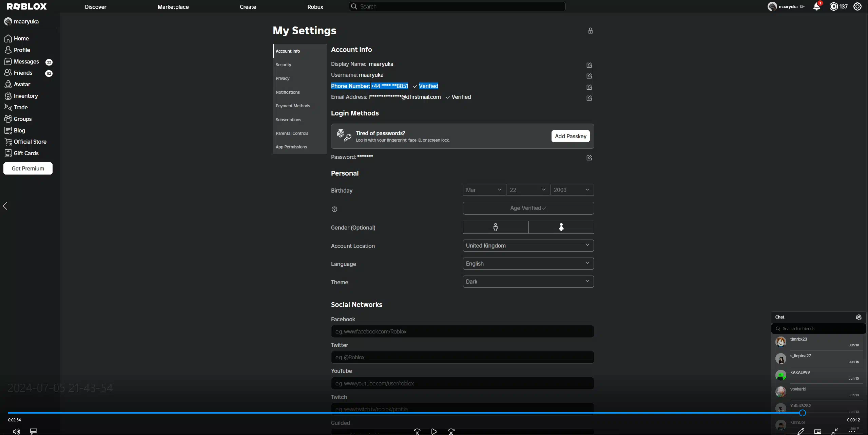Viewport: 868px width, 435px height.
Task: Switch to the Security settings tab
Action: pyautogui.click(x=300, y=65)
